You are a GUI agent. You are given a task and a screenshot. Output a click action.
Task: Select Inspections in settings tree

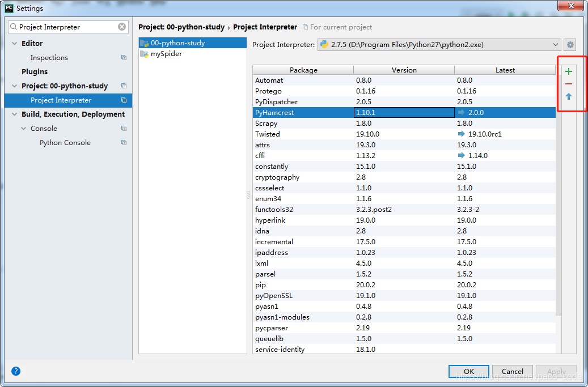pos(49,58)
